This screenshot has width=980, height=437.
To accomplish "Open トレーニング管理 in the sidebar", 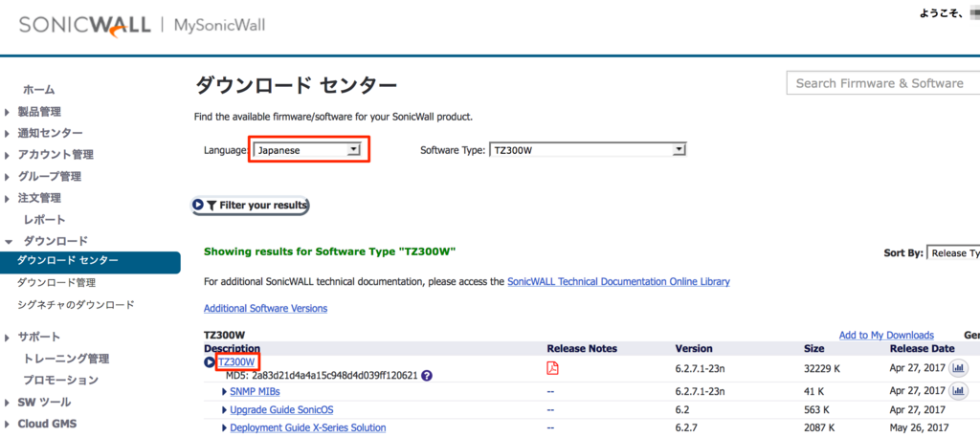I will pos(66,359).
